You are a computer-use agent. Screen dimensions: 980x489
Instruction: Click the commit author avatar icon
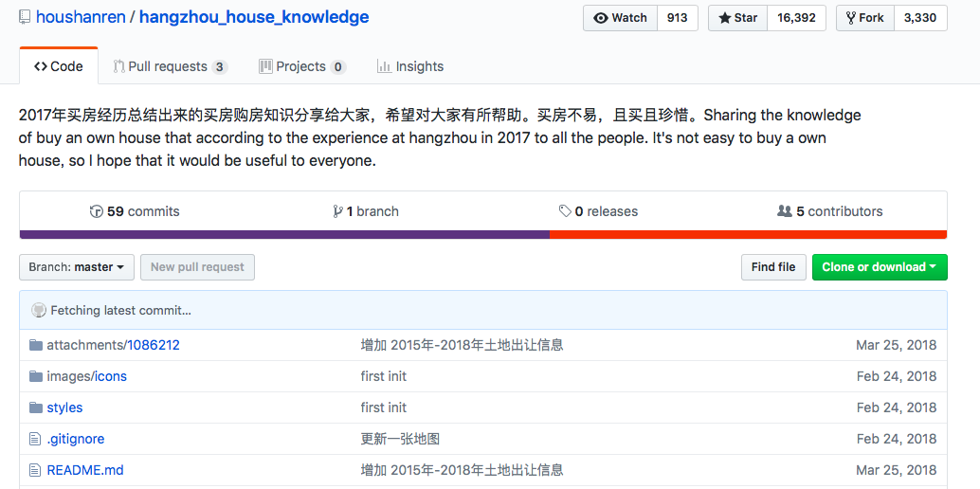coord(39,310)
